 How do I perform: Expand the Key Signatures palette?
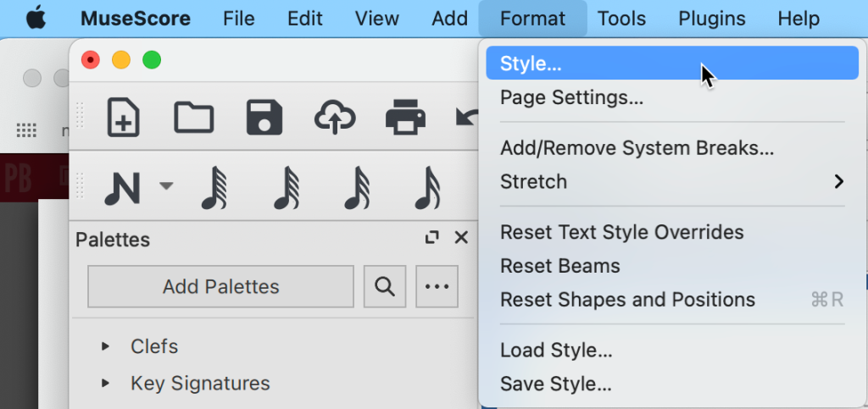tap(105, 383)
